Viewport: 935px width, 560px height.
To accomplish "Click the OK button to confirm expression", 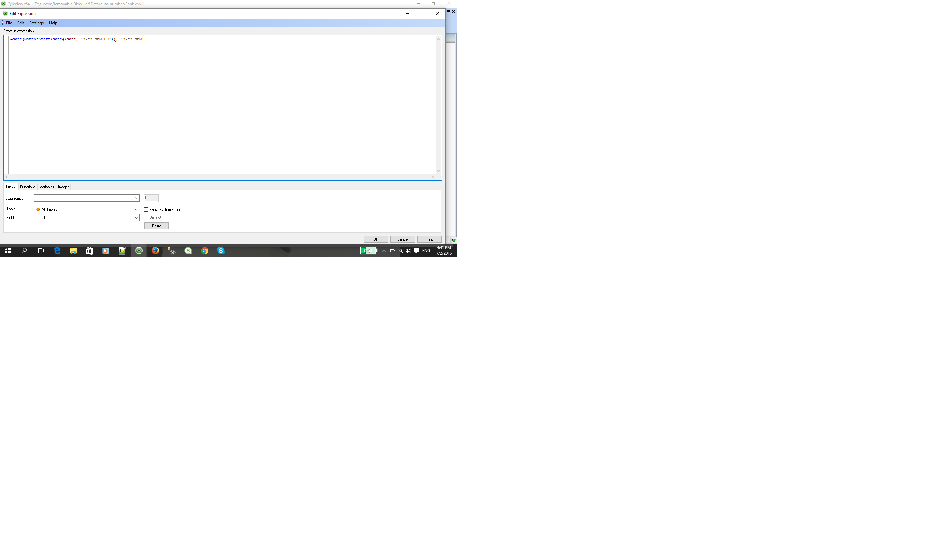I will tap(375, 239).
